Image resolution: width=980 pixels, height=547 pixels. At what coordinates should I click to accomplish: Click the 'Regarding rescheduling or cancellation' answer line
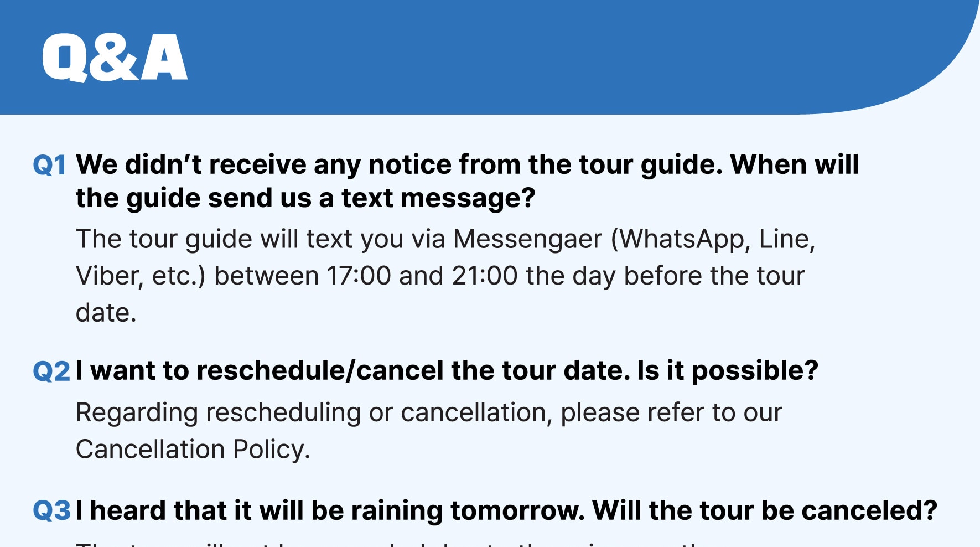click(429, 413)
